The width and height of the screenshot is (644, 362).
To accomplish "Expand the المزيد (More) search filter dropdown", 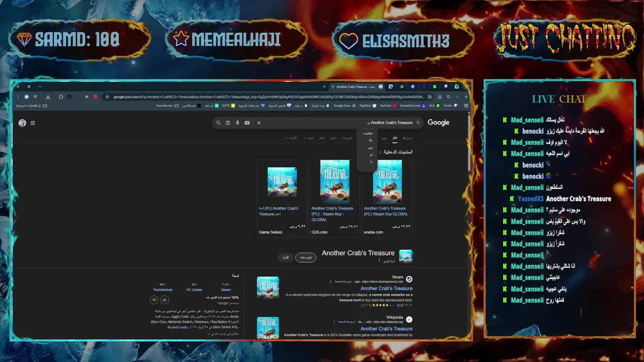I will pos(308,138).
